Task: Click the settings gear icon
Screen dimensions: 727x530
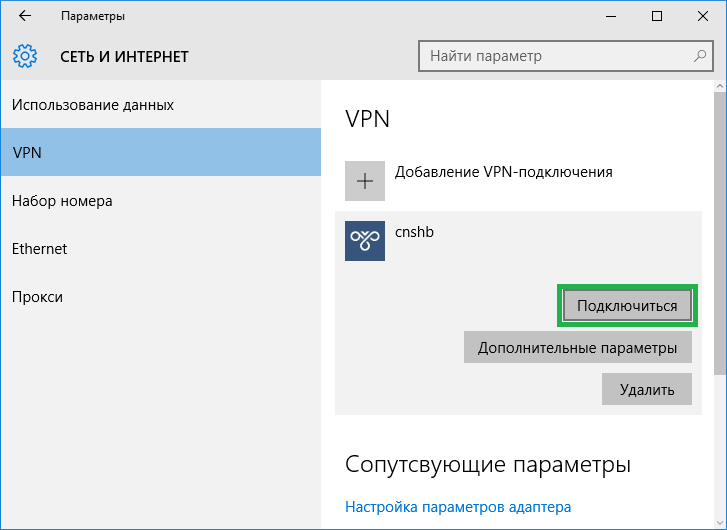Action: point(25,56)
